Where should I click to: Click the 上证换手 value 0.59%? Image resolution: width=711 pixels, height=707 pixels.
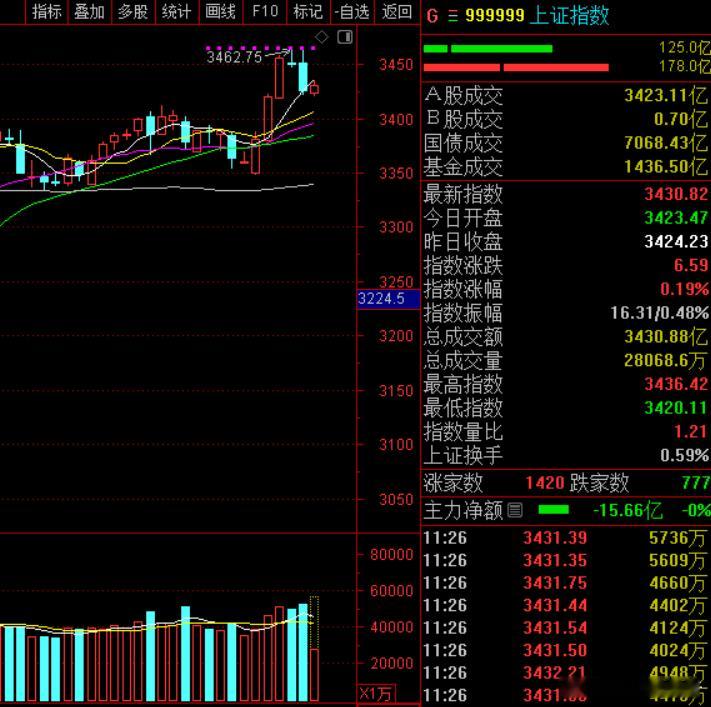(684, 455)
